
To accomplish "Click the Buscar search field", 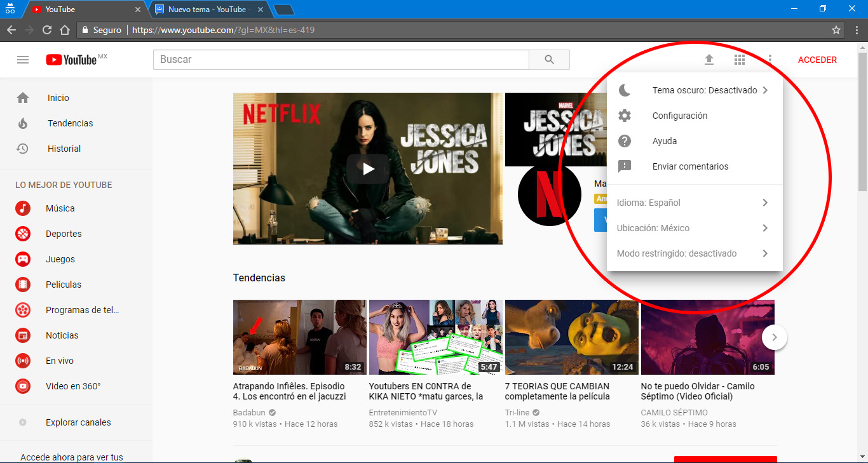I will pyautogui.click(x=341, y=60).
